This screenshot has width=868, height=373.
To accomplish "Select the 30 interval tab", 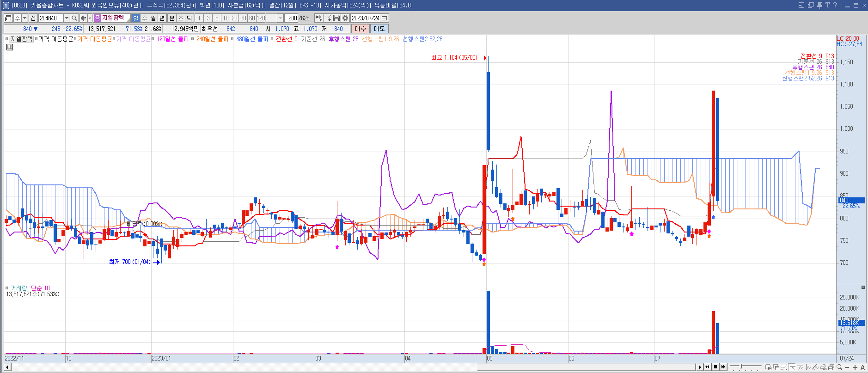I will tap(243, 18).
